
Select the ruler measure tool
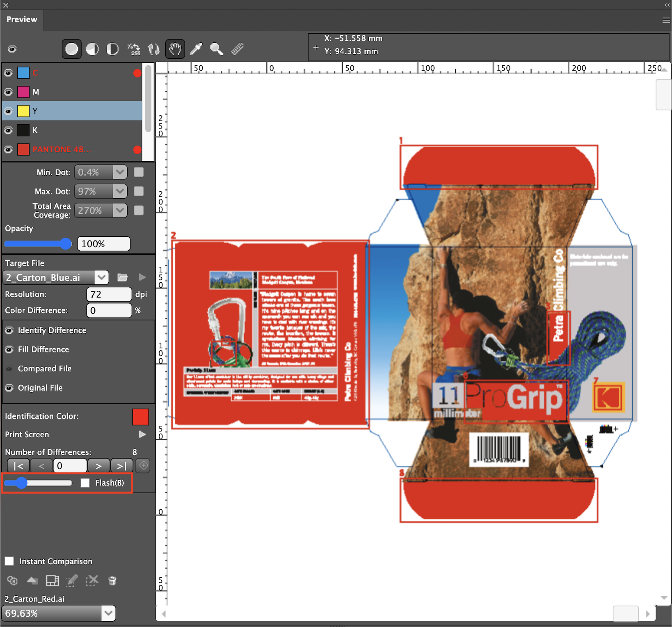tap(237, 49)
